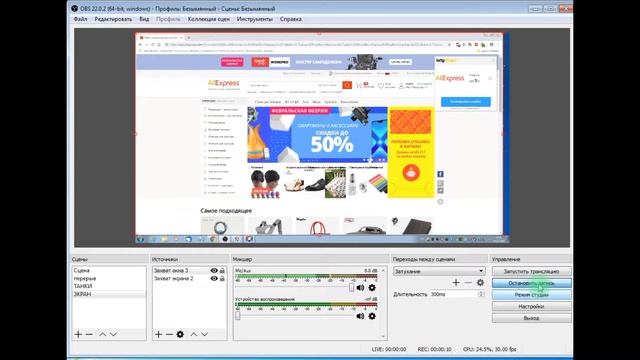The image size is (640, 360).
Task: Open transition properties gear icon
Action: click(480, 282)
